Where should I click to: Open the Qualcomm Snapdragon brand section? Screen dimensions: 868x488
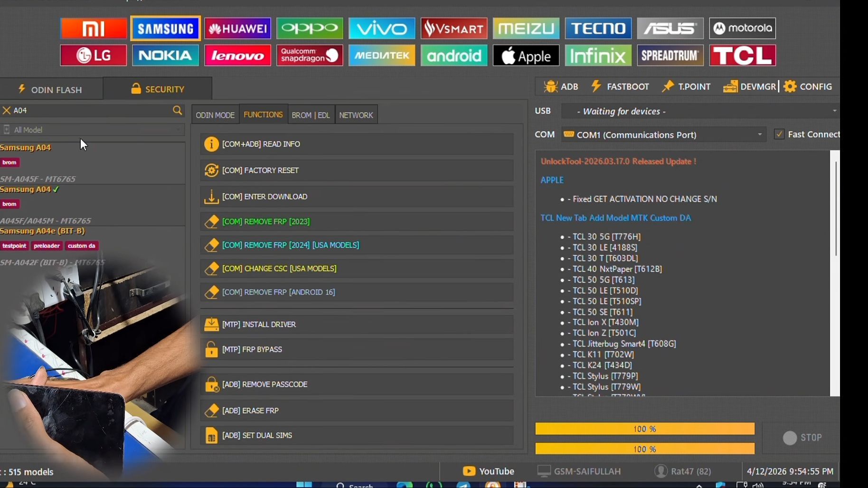coord(310,56)
